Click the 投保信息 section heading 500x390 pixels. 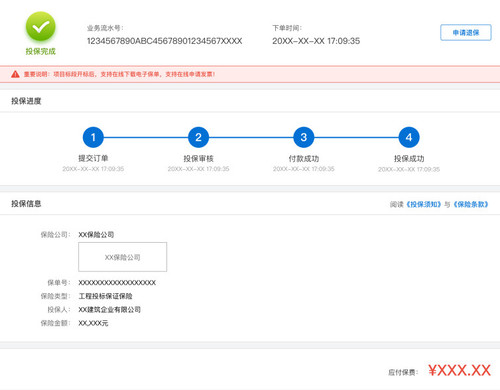(x=26, y=204)
